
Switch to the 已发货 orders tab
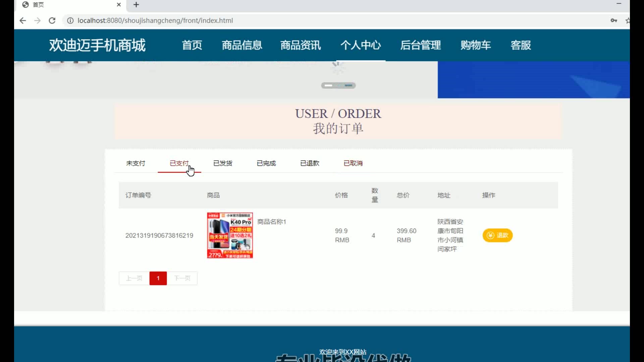[223, 163]
